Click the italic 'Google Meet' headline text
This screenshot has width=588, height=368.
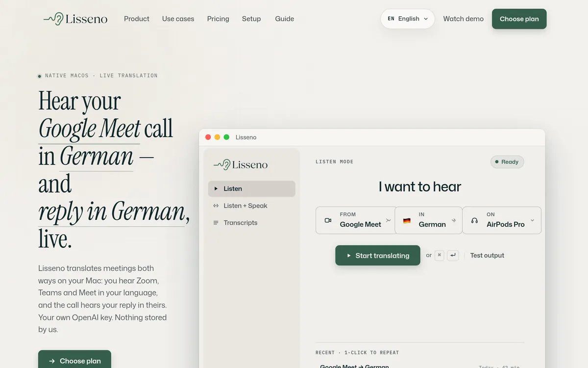pos(90,129)
